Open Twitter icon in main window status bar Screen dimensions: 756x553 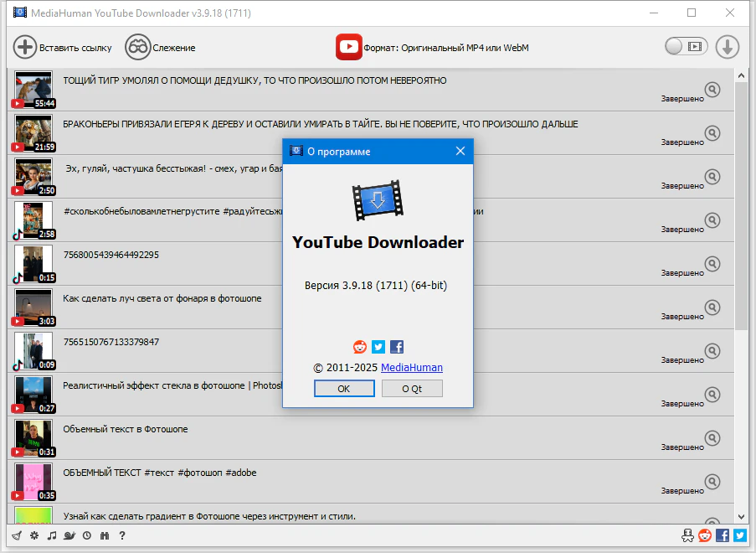point(740,535)
